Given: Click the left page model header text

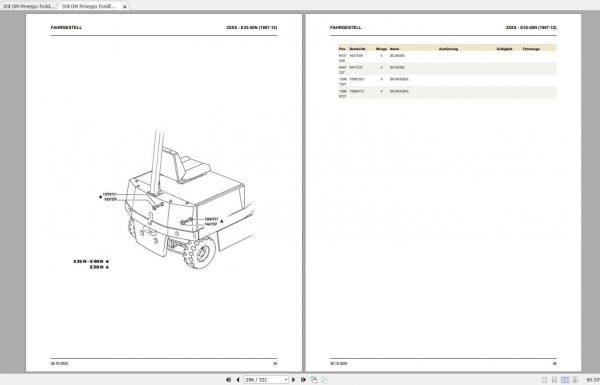Looking at the screenshot, I should pyautogui.click(x=252, y=28).
